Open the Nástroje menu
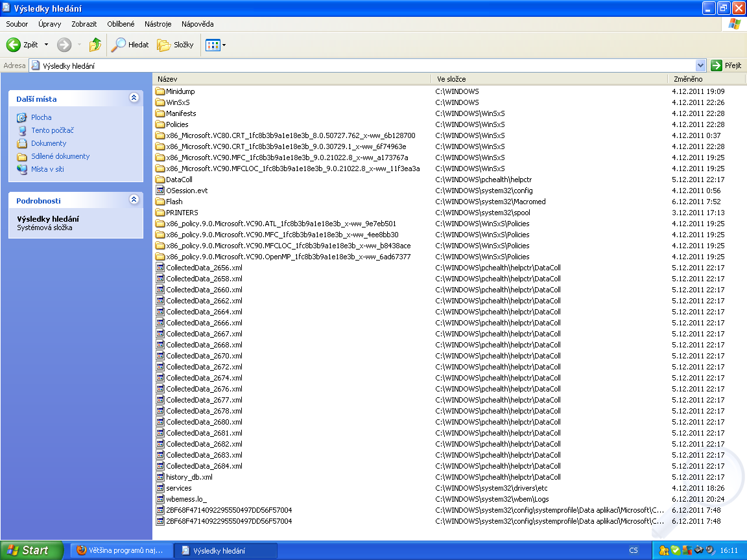 158,24
